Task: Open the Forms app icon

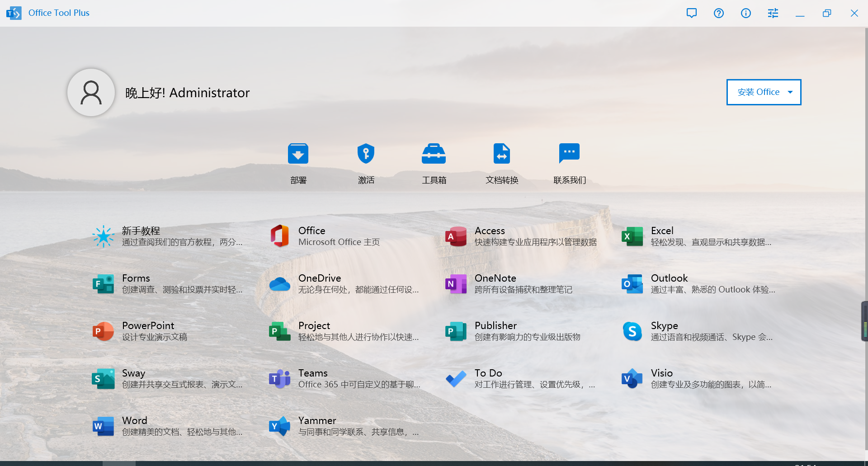Action: [103, 284]
